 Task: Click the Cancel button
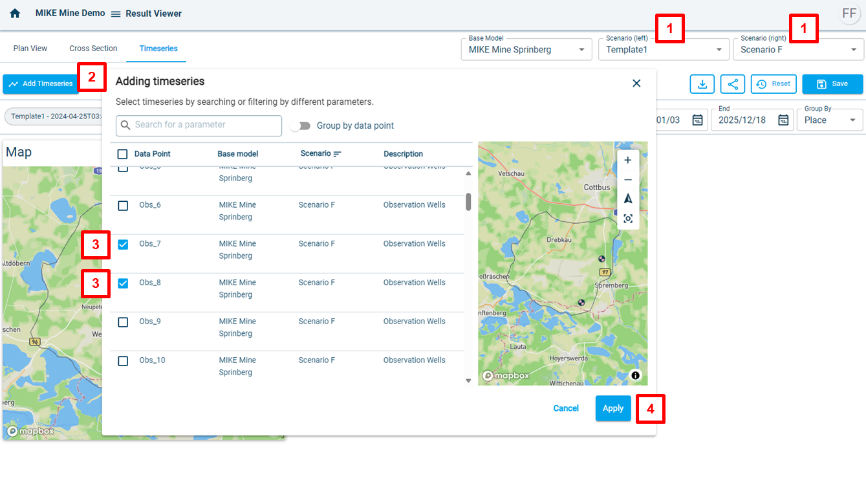click(566, 408)
